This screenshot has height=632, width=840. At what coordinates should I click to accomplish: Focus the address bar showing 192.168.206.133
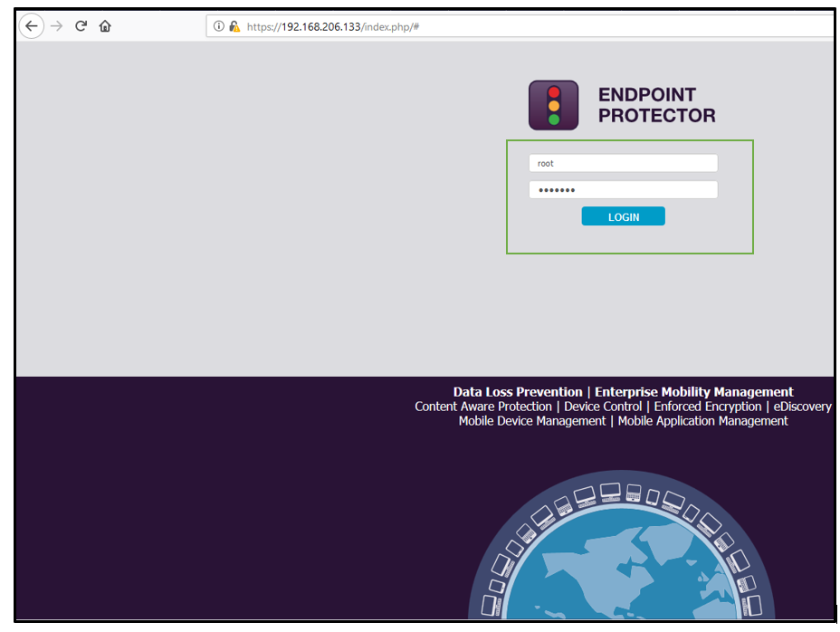(520, 26)
